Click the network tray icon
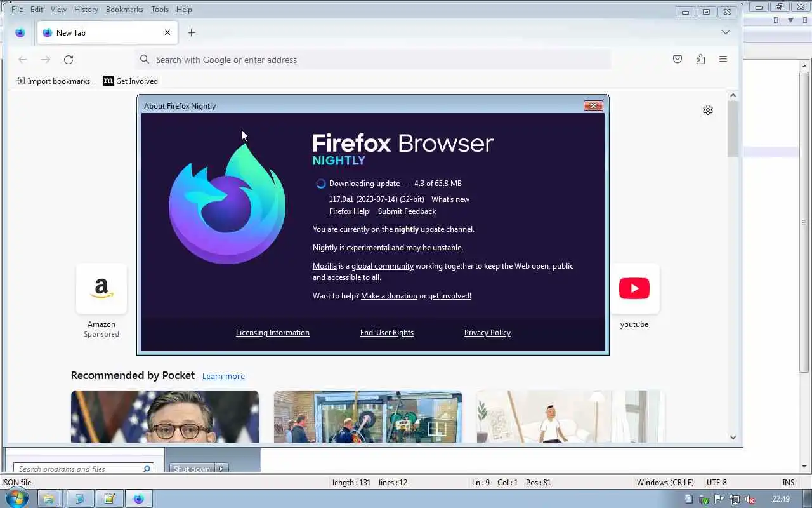 pos(734,499)
